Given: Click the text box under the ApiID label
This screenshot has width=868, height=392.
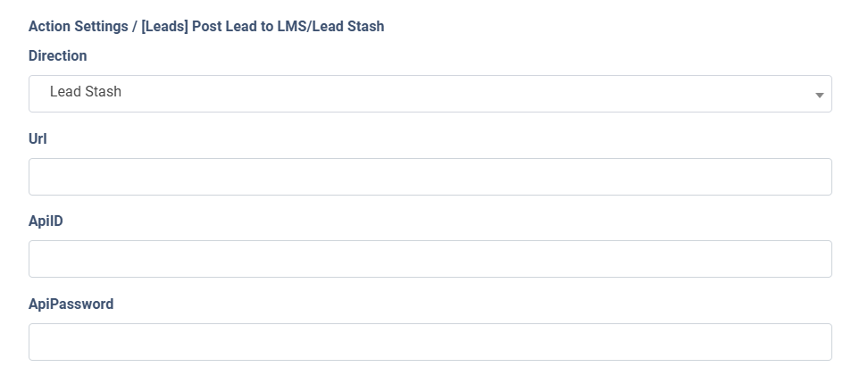Looking at the screenshot, I should (x=430, y=259).
